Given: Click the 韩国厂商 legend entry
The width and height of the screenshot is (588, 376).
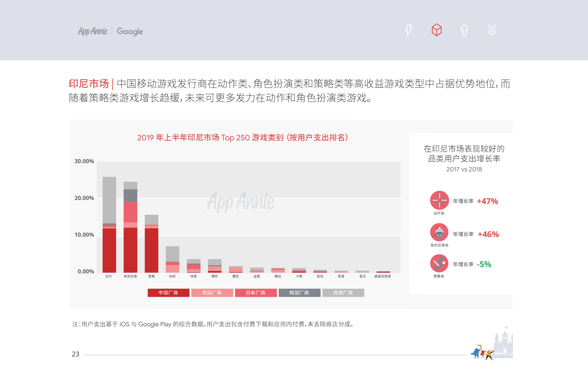Looking at the screenshot, I should (299, 293).
